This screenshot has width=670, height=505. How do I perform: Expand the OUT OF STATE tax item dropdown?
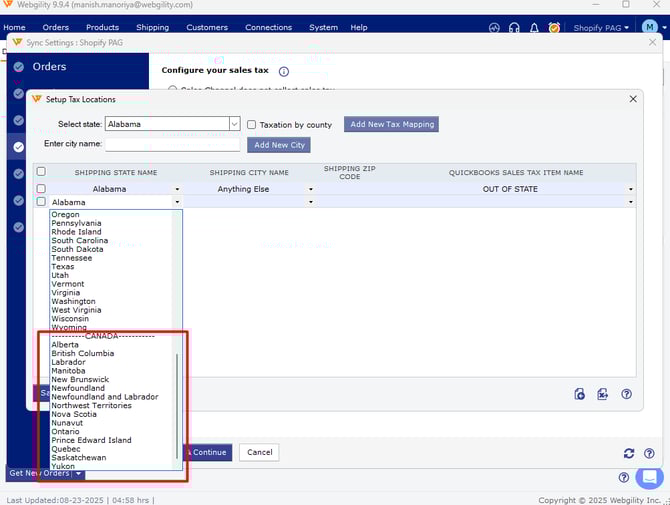click(x=630, y=189)
